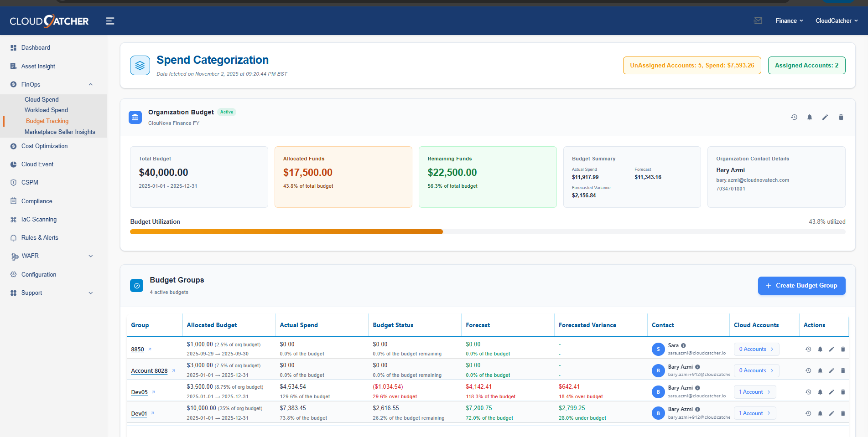Toggle the sidebar with the hamburger icon
The width and height of the screenshot is (868, 437).
coord(110,21)
